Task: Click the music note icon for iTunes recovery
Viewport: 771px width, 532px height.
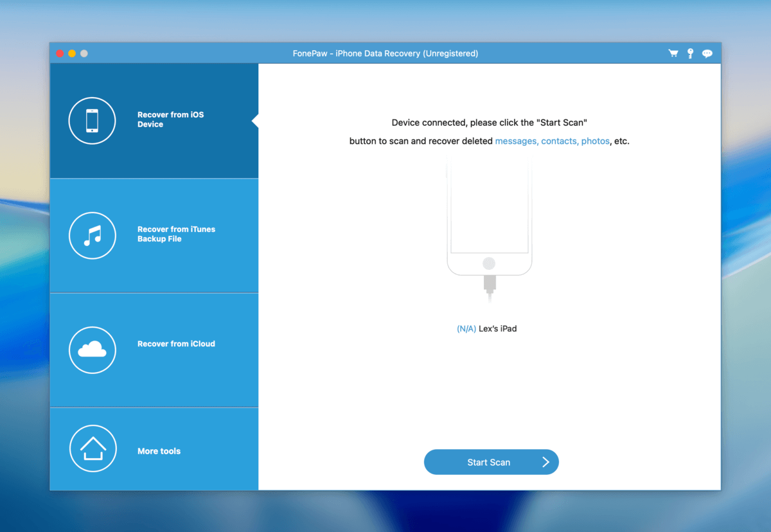Action: click(x=92, y=235)
